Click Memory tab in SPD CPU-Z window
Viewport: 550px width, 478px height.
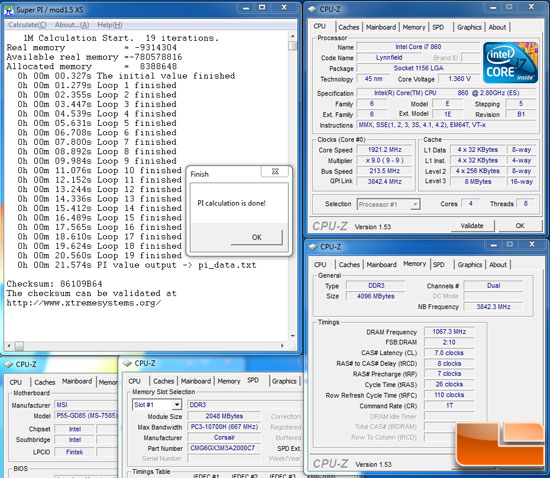[229, 381]
